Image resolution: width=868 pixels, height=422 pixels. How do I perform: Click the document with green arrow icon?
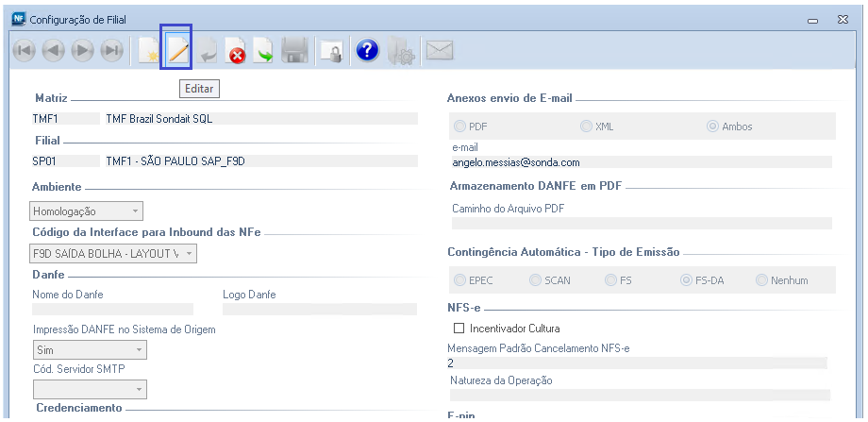point(264,51)
